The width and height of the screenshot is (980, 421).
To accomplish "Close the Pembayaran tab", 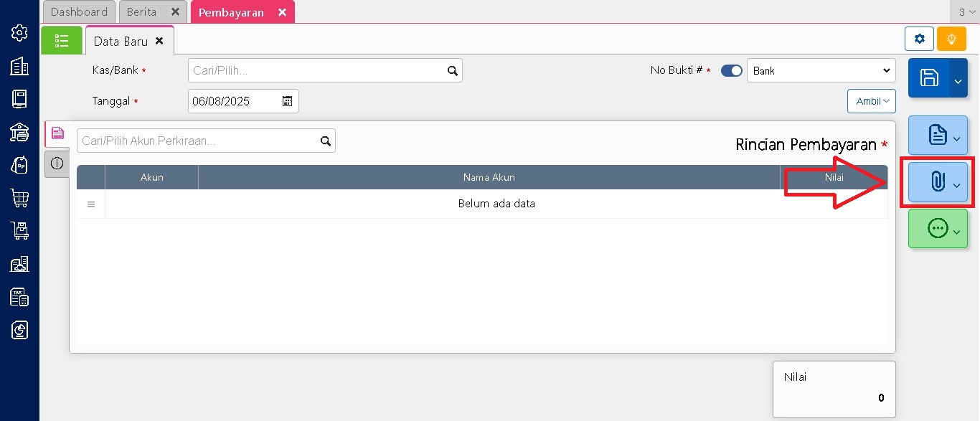I will [282, 12].
